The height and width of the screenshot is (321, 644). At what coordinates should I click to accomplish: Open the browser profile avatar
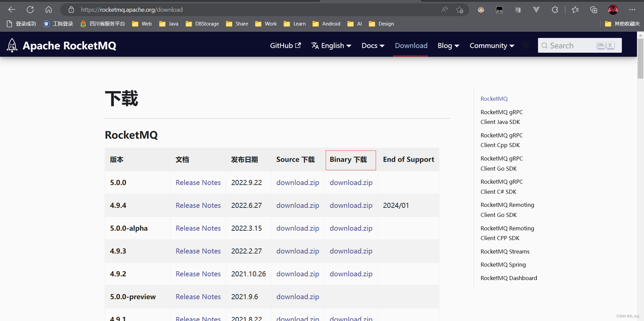(613, 10)
